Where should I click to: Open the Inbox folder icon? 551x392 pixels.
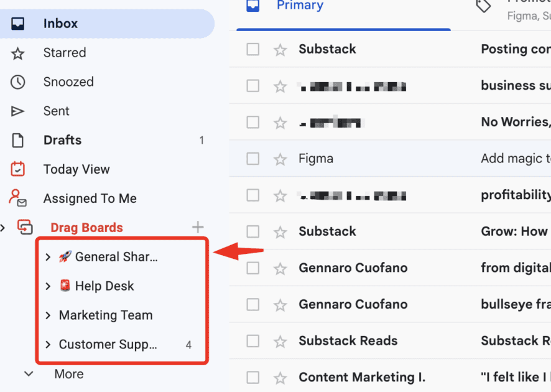point(17,24)
